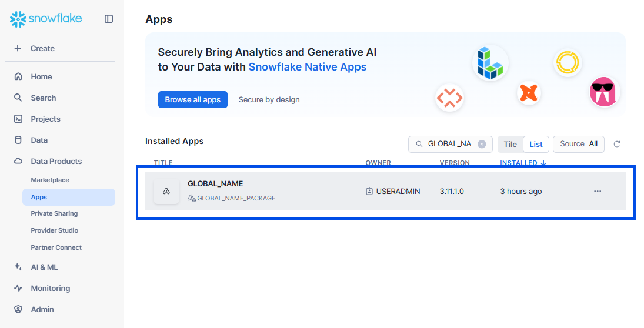Viewport: 644px width, 328px height.
Task: Click the package icon beside GLOBAL_NAME_PACKAGE
Action: [x=191, y=198]
